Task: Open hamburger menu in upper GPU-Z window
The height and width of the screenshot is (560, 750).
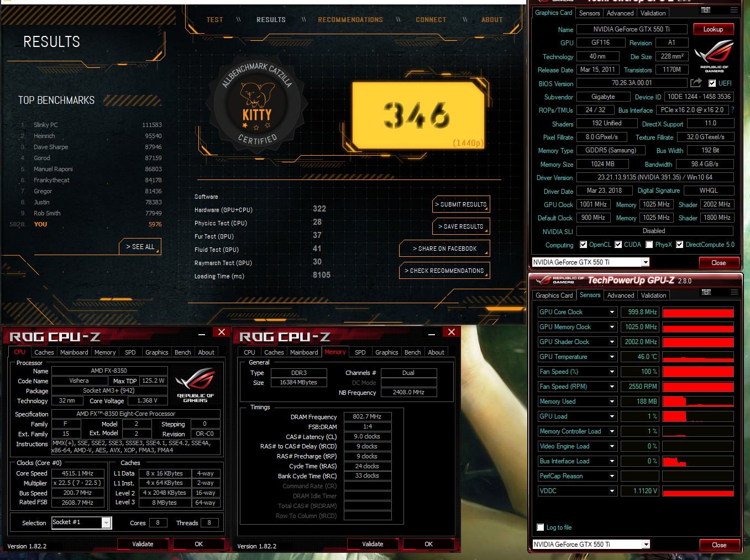Action: click(x=734, y=10)
